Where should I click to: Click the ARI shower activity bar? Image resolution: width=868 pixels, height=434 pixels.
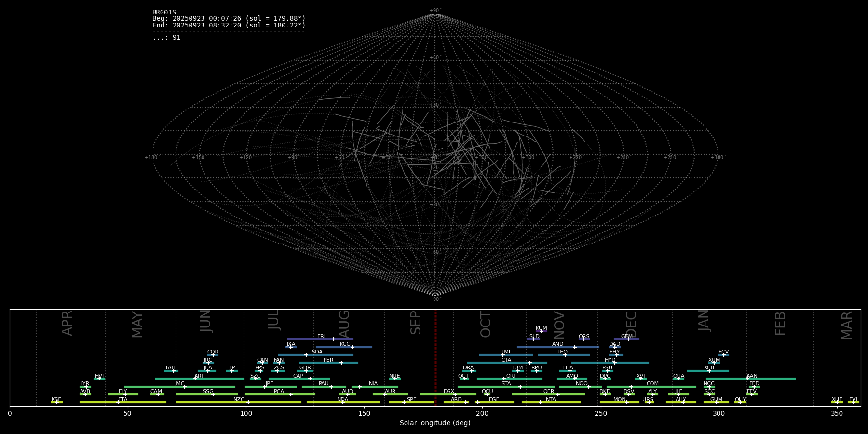pyautogui.click(x=200, y=379)
